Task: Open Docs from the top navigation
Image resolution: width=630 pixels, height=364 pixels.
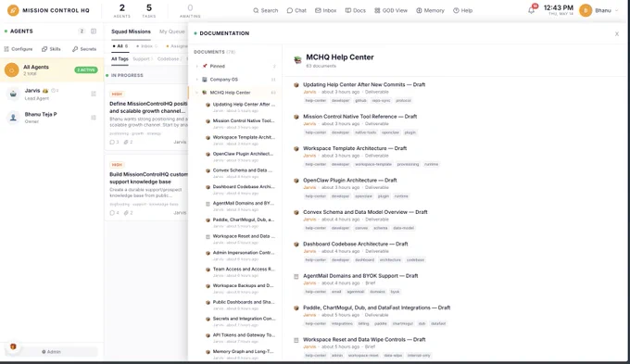Action: click(x=356, y=10)
